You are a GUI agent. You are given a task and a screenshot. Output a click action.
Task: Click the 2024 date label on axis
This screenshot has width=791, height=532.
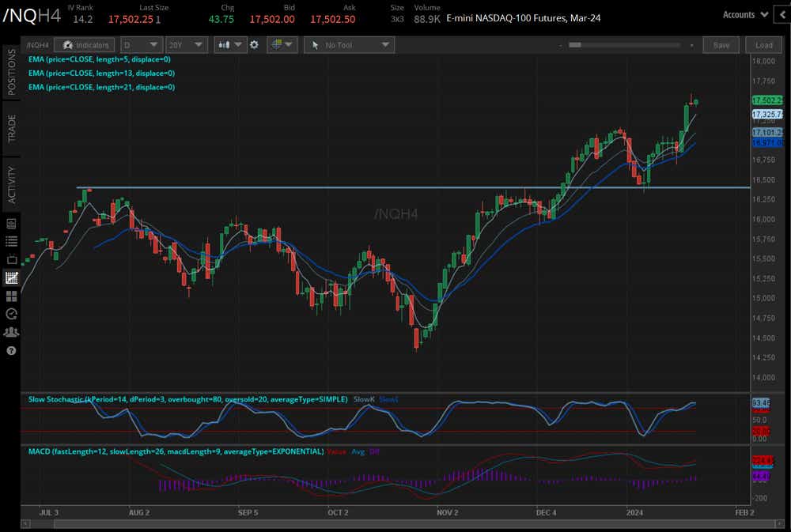pos(634,512)
